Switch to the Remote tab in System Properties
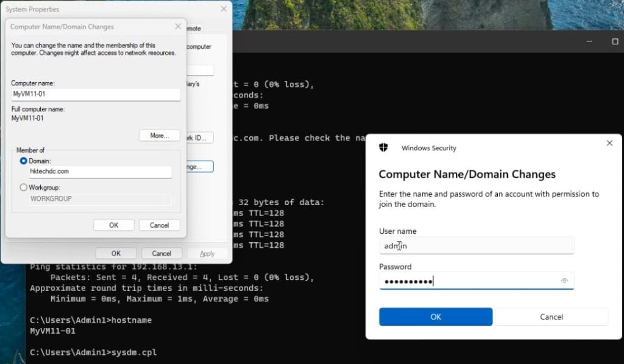624x364 pixels. point(194,29)
